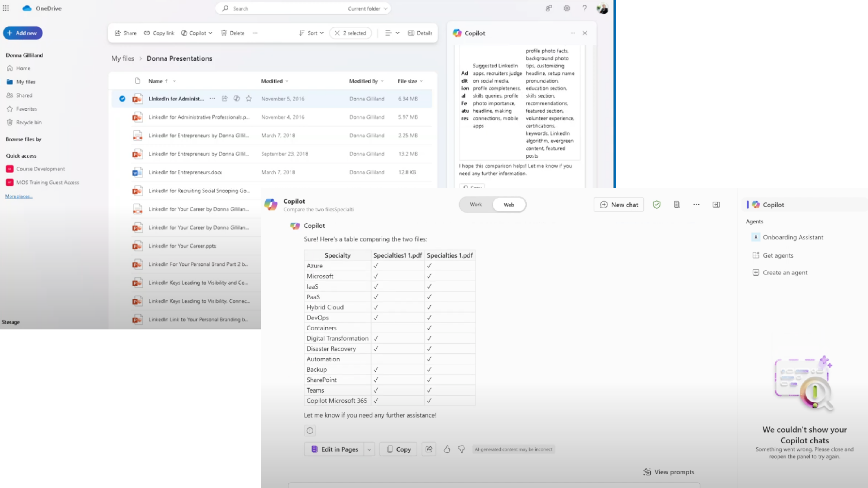Open the account profile picture
This screenshot has width=868, height=488.
[602, 8]
